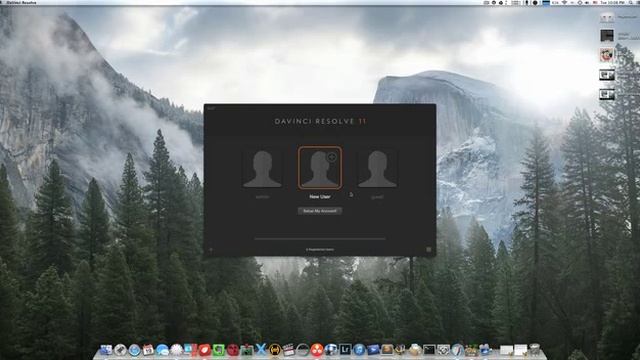This screenshot has height=360, width=640.
Task: Click the blue highlighted menu bar icon
Action: pos(546,2)
